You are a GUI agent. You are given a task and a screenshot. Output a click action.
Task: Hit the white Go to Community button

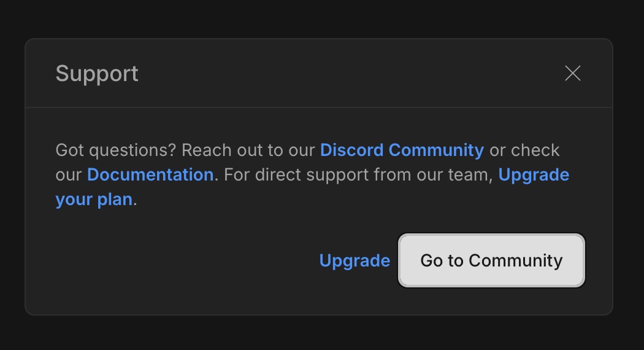coord(491,260)
